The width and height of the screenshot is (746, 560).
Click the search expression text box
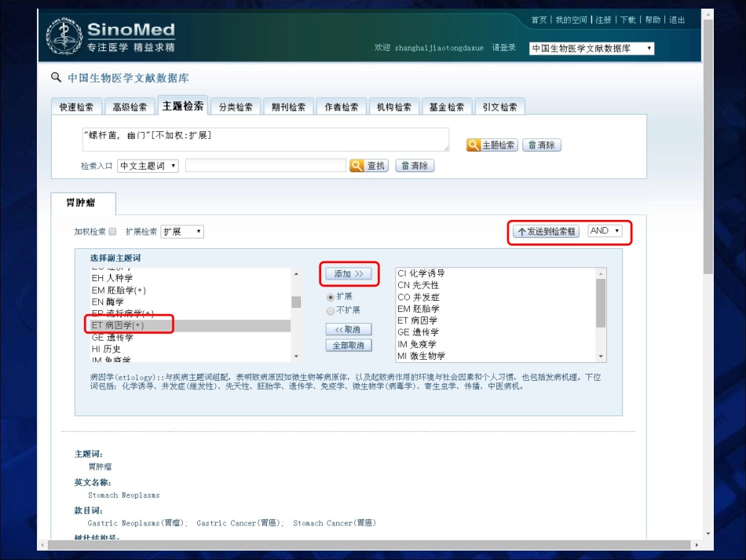(x=265, y=139)
